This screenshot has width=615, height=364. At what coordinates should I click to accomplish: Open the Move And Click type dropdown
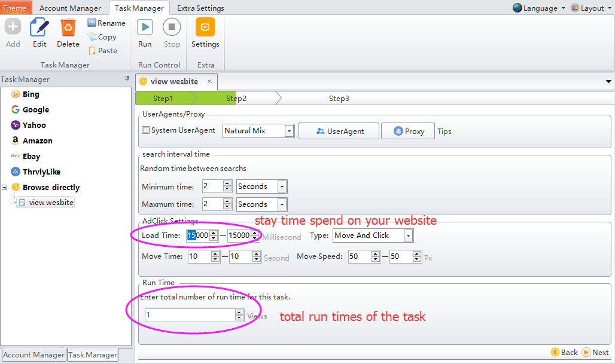point(408,235)
